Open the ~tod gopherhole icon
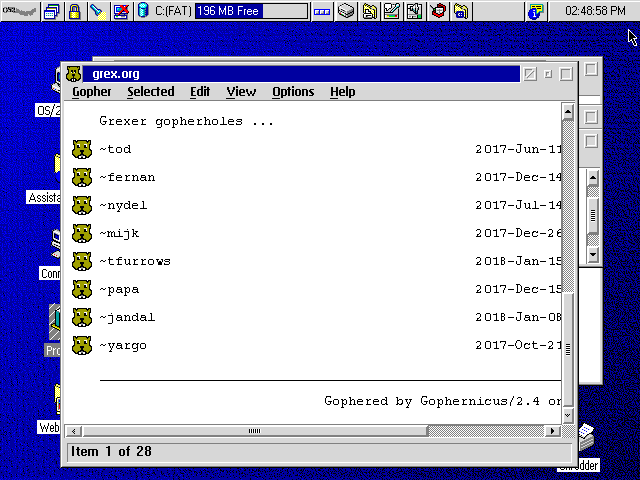 coord(82,150)
